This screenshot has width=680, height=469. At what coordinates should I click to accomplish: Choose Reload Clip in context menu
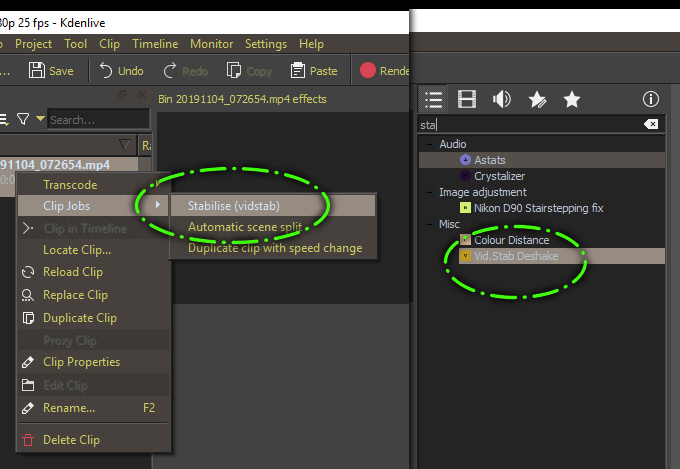point(93,272)
